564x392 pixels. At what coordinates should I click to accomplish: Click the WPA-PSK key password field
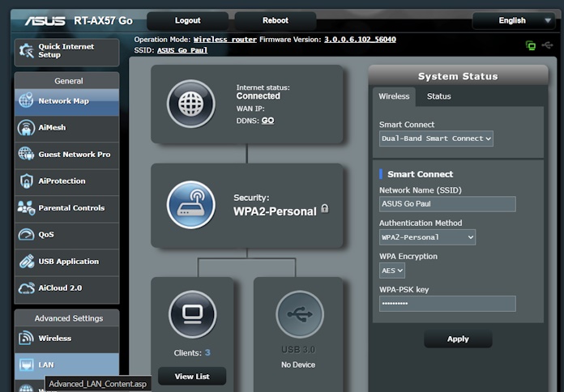(x=447, y=304)
